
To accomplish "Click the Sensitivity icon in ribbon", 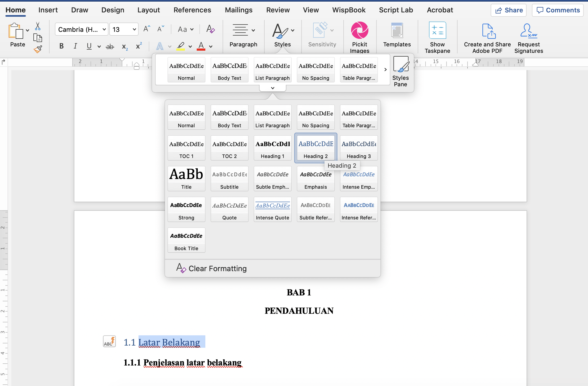I will pos(322,37).
